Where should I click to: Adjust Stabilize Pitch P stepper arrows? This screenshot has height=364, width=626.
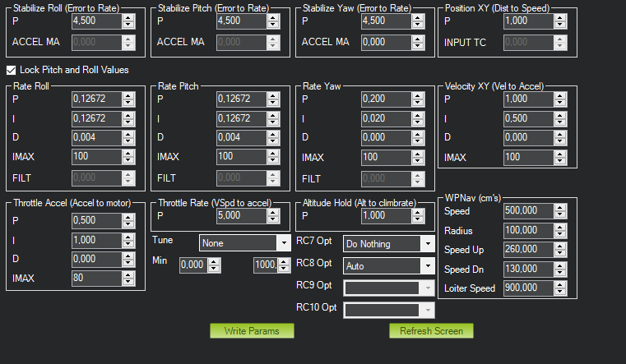point(273,21)
